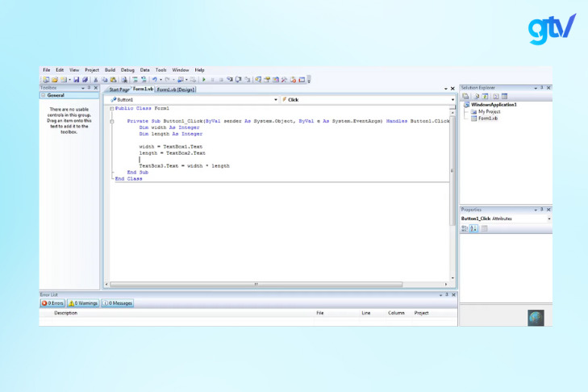This screenshot has width=588, height=392.
Task: Click the Save All icon
Action: coord(85,80)
